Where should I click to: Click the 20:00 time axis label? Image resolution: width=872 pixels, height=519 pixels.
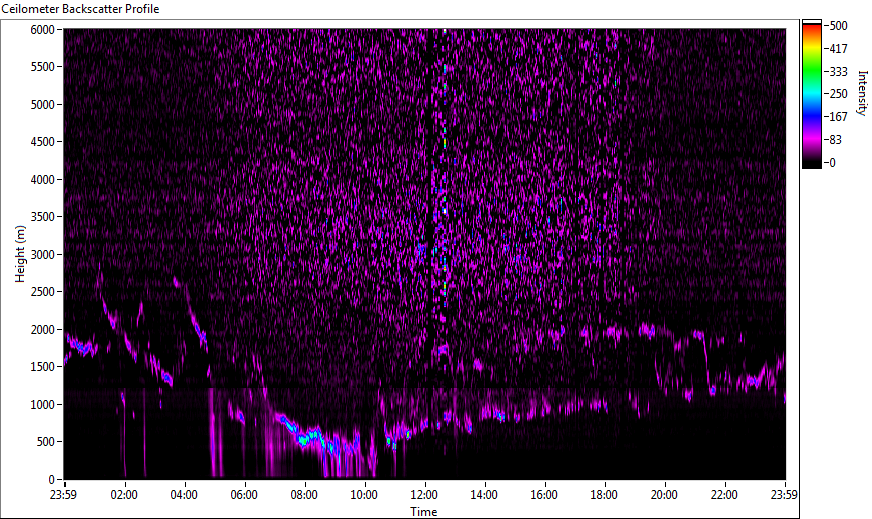click(x=665, y=495)
